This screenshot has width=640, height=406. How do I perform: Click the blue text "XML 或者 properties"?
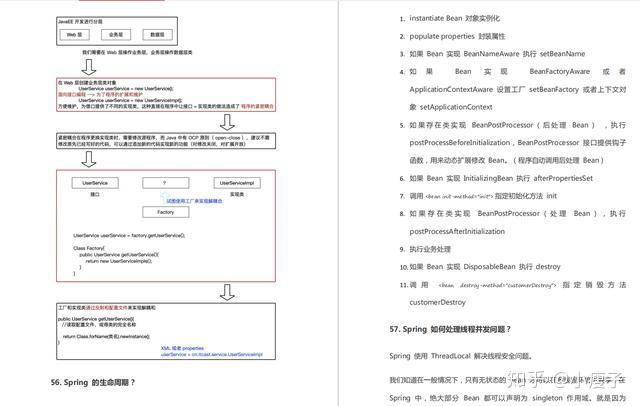coord(182,348)
